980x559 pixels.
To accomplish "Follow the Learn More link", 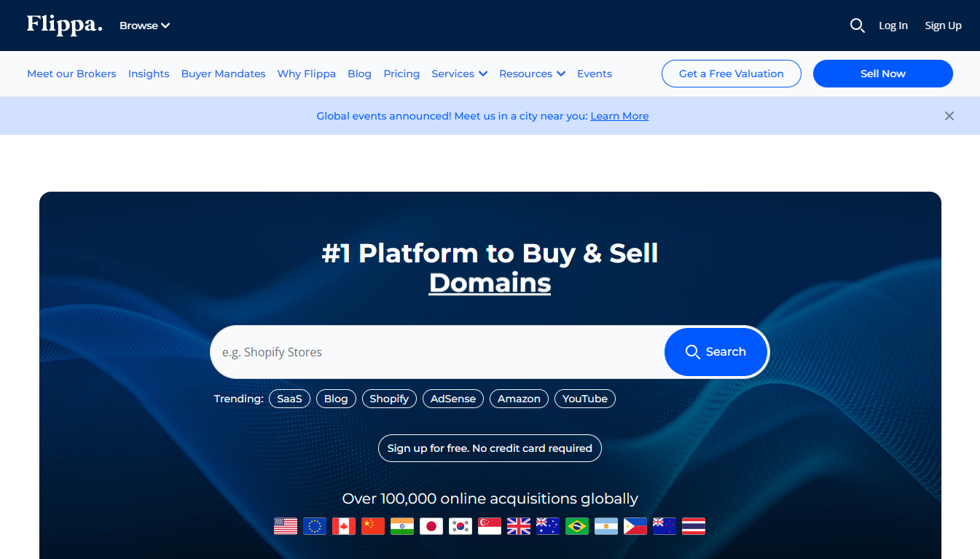I will click(x=619, y=116).
